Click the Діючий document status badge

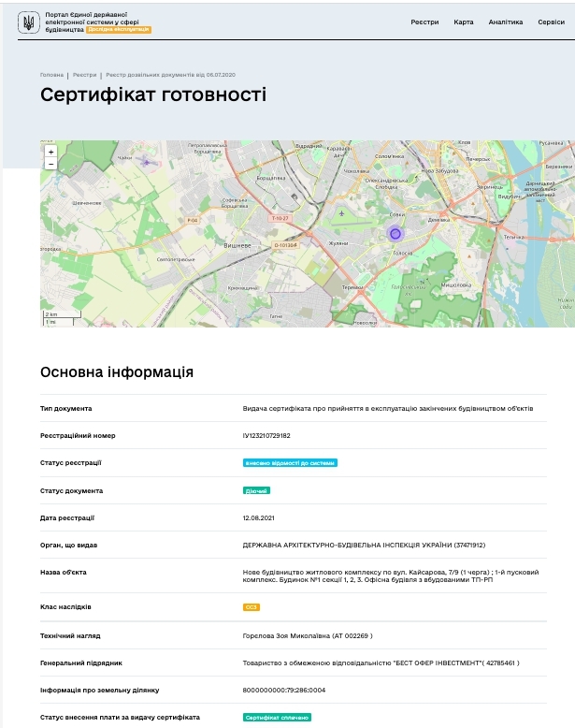point(256,490)
